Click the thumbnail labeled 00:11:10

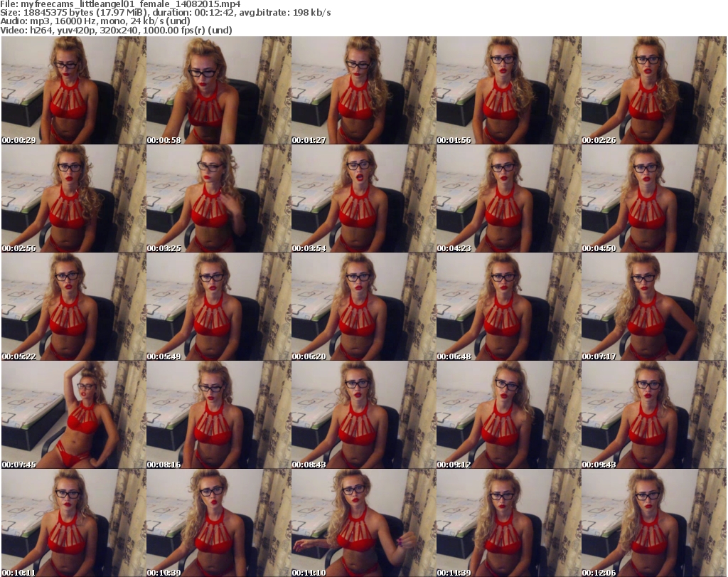[363, 523]
